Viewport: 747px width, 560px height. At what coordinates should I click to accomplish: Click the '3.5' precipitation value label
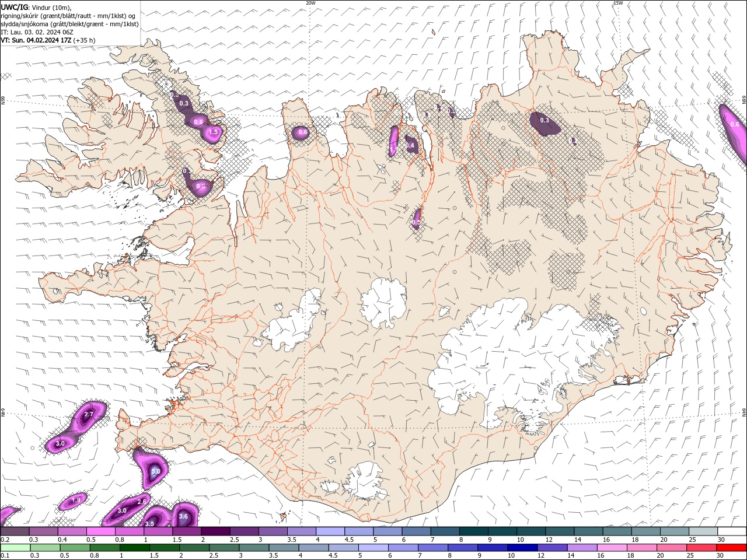149,524
